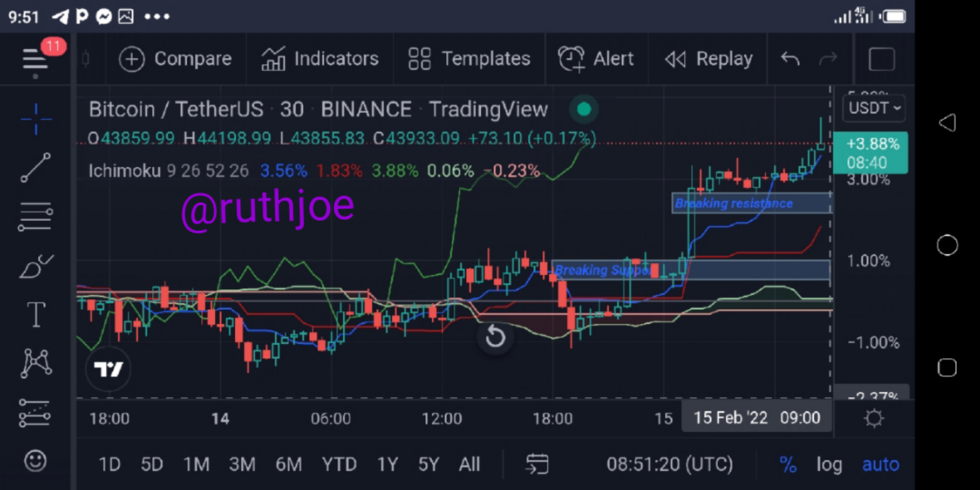Select the 1Y time range
The width and height of the screenshot is (980, 490).
(x=387, y=464)
